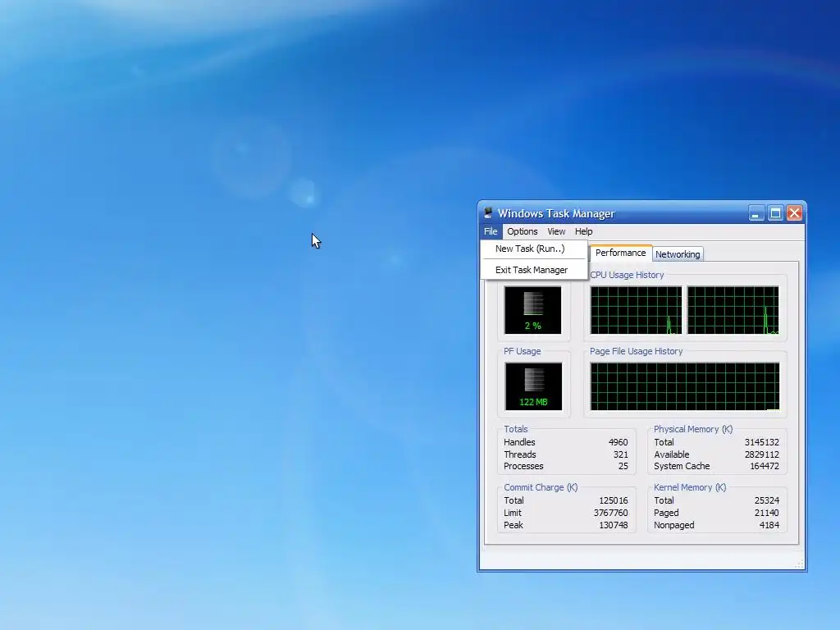Click the Available value 2829112
Viewport: 840px width, 630px height.
pos(762,454)
